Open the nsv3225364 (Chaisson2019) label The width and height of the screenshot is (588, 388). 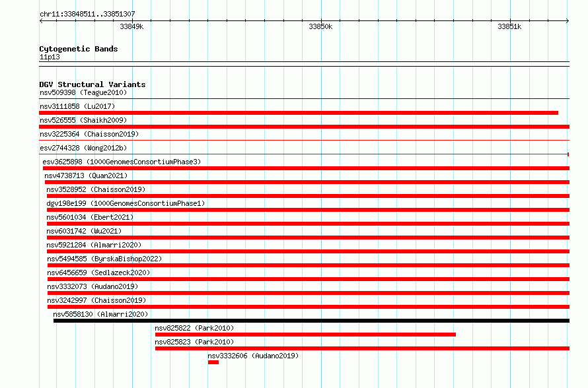(x=89, y=134)
